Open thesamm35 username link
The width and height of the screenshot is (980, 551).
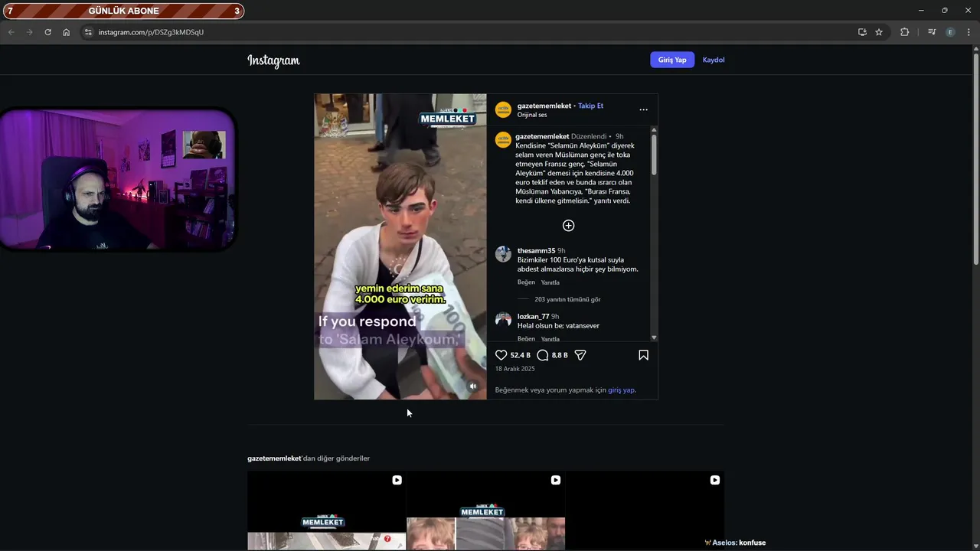536,251
